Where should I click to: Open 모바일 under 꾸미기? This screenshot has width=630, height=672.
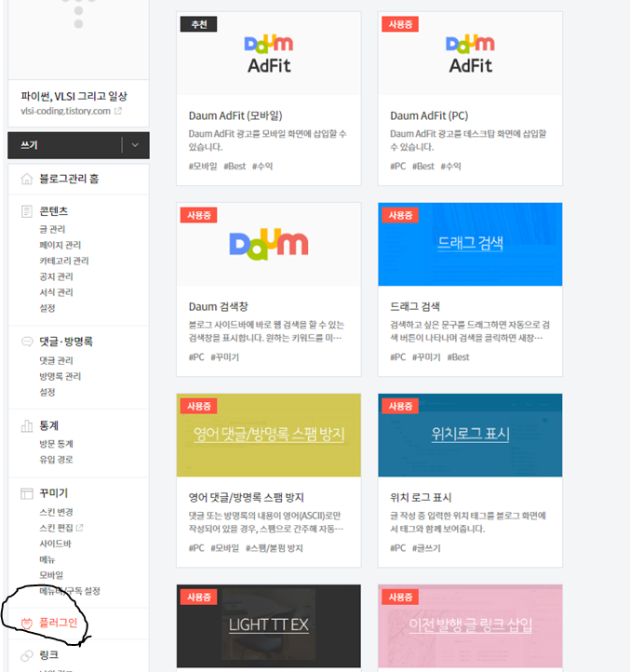coord(51,575)
